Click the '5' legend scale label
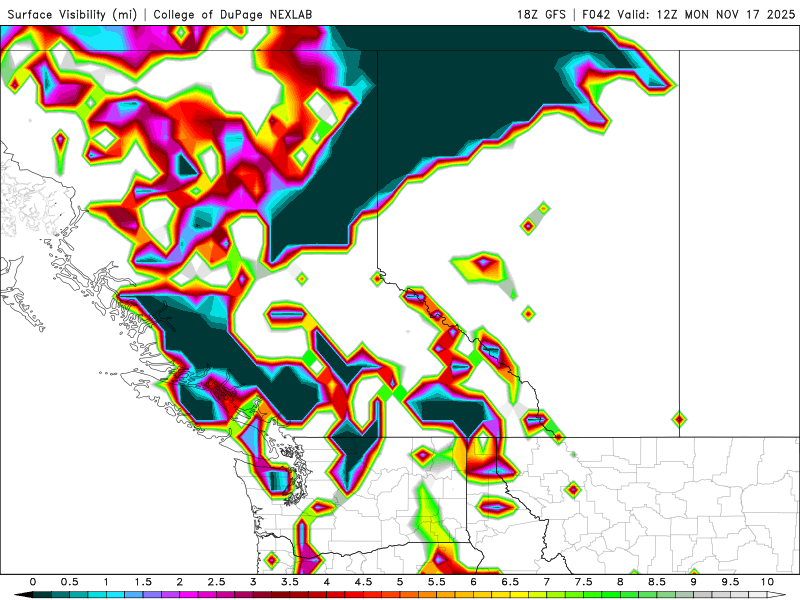This screenshot has height=600, width=800. 400,582
